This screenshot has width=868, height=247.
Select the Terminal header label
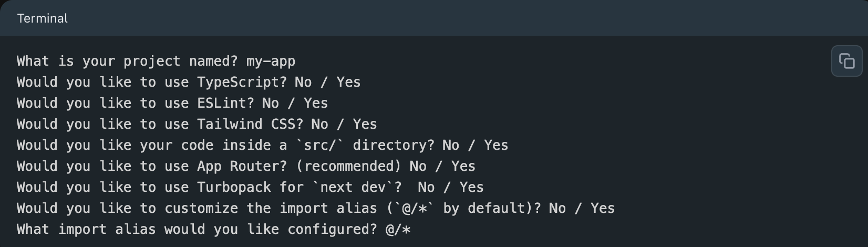coord(43,18)
